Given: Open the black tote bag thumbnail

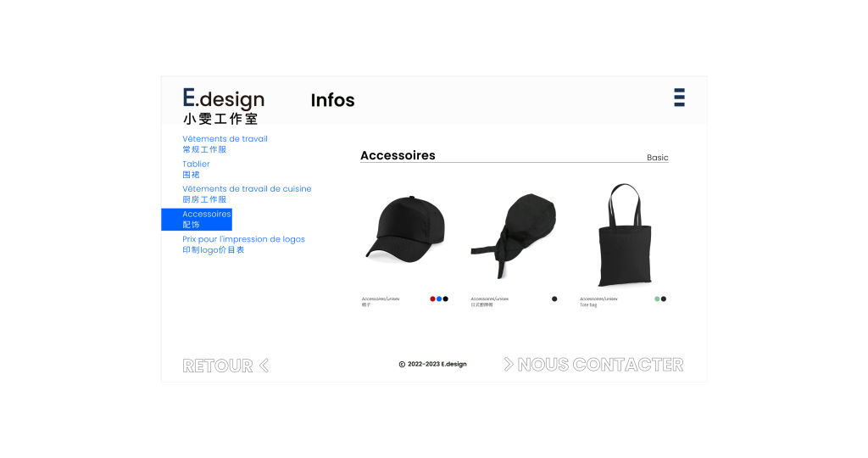Looking at the screenshot, I should click(625, 235).
